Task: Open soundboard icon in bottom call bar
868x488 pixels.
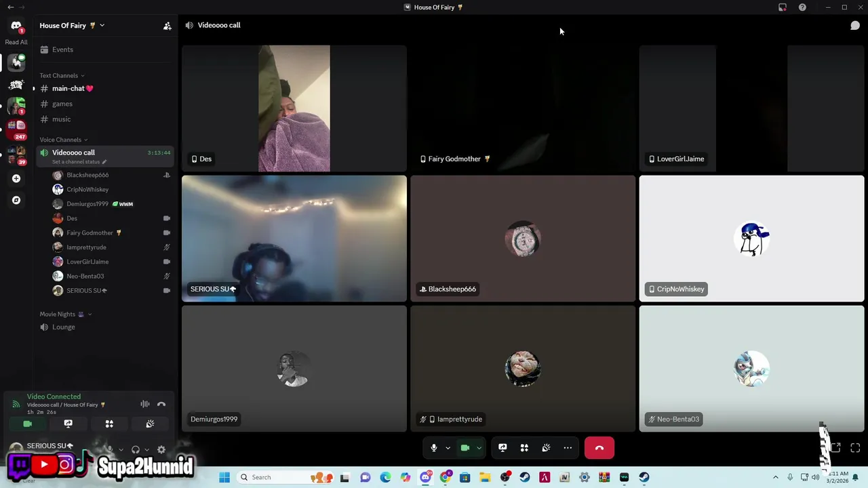Action: [x=546, y=448]
